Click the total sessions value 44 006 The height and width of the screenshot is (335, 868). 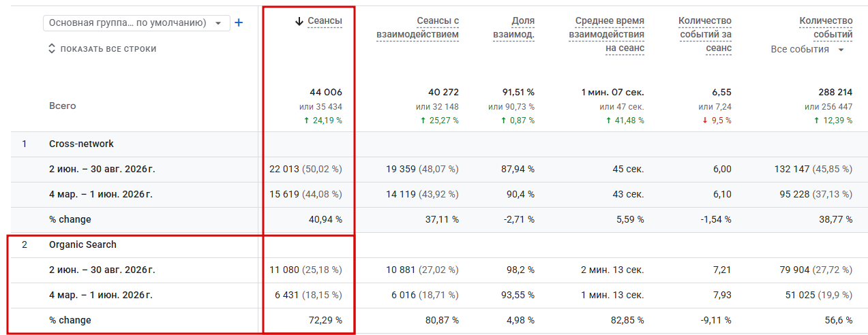(x=326, y=92)
